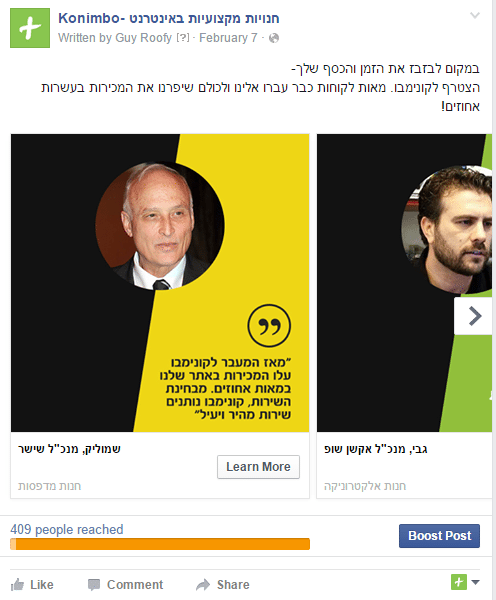The width and height of the screenshot is (496, 600).
Task: Click the February 7 post date link
Action: 228,38
